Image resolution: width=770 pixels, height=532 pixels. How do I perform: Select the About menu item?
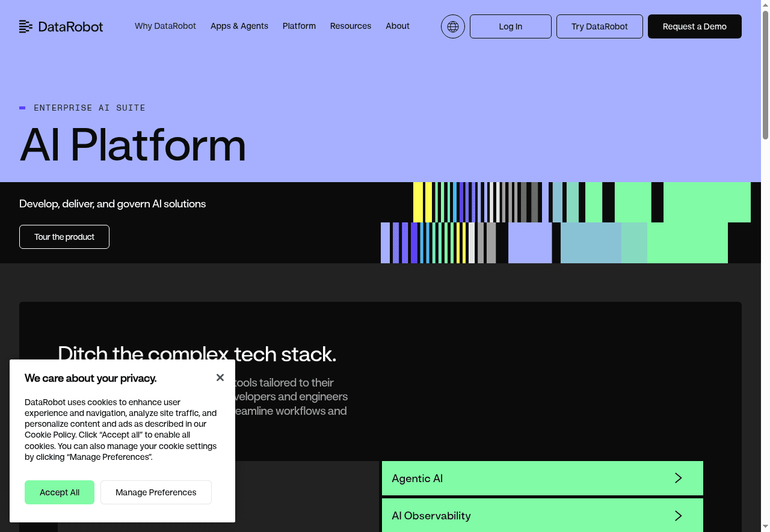pos(397,26)
